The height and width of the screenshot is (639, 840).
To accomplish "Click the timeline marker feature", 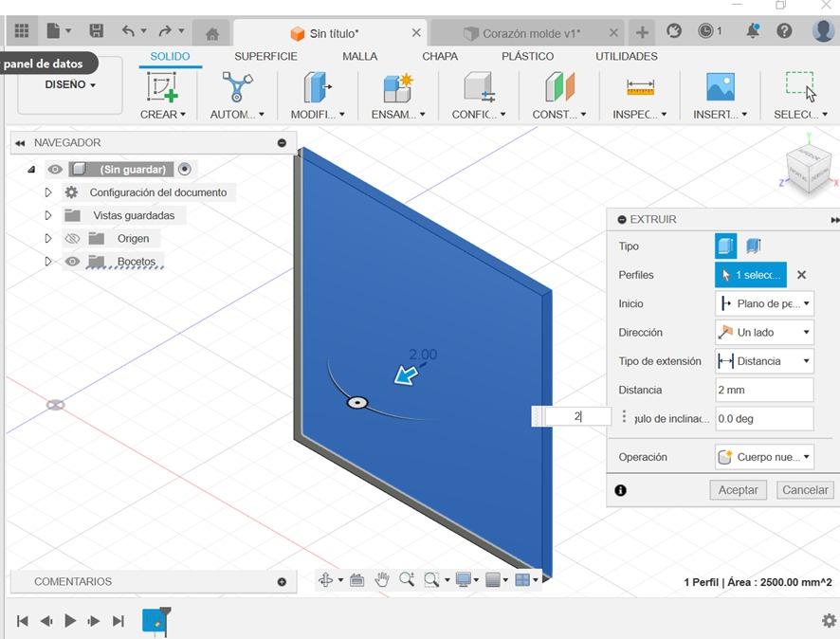I will pos(155,621).
